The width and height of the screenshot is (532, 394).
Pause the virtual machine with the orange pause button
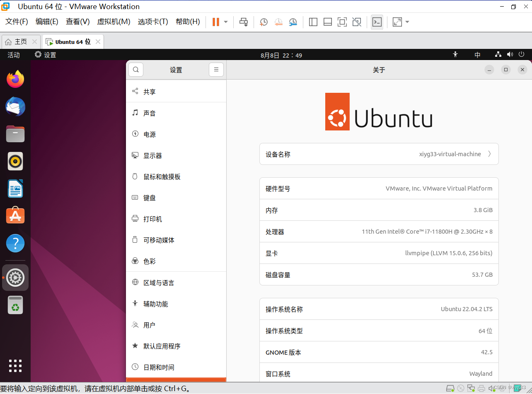pos(215,22)
